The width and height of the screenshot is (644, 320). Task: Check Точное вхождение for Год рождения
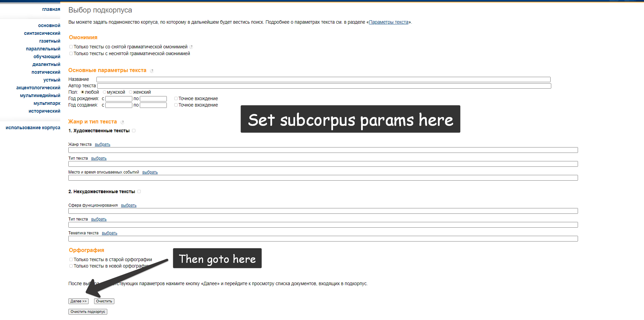point(176,98)
